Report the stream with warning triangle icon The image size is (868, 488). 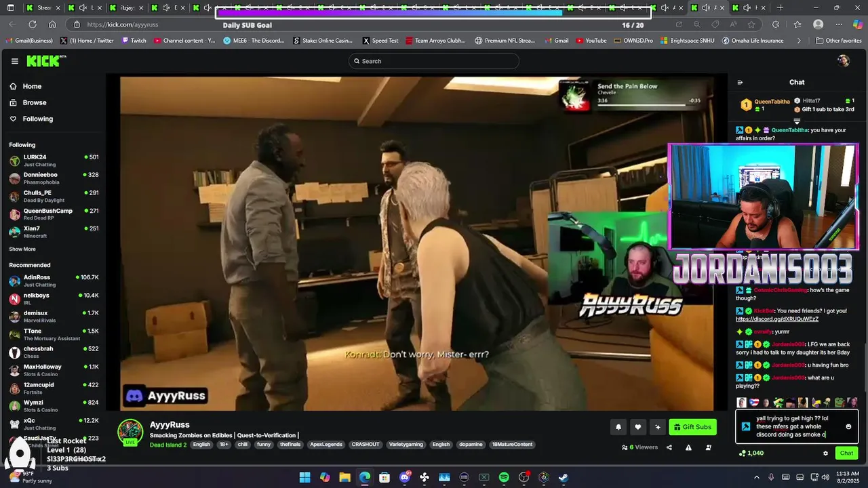click(x=688, y=447)
